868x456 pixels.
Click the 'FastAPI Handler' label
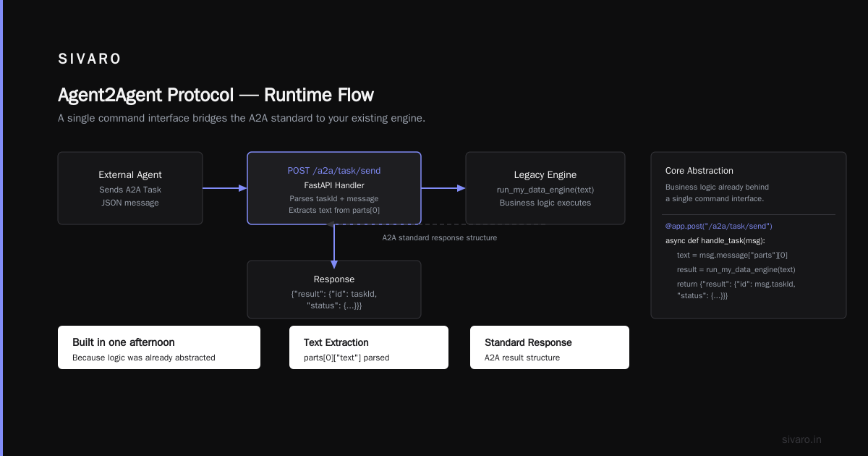coord(334,185)
